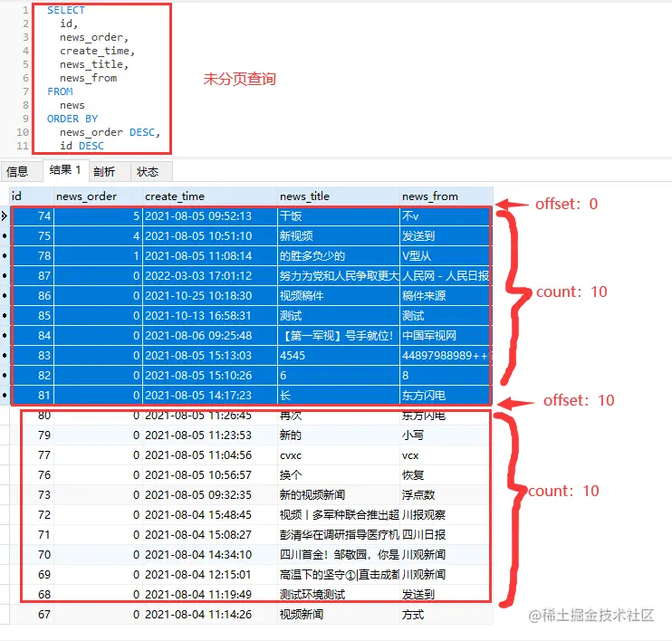Select the id cell 81
672x641 pixels.
click(x=33, y=395)
